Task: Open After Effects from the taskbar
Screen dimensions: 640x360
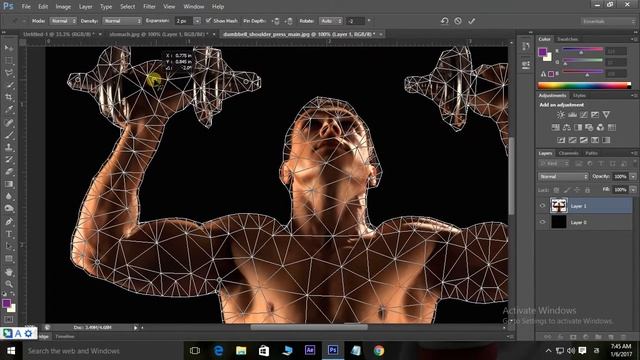Action: point(310,350)
